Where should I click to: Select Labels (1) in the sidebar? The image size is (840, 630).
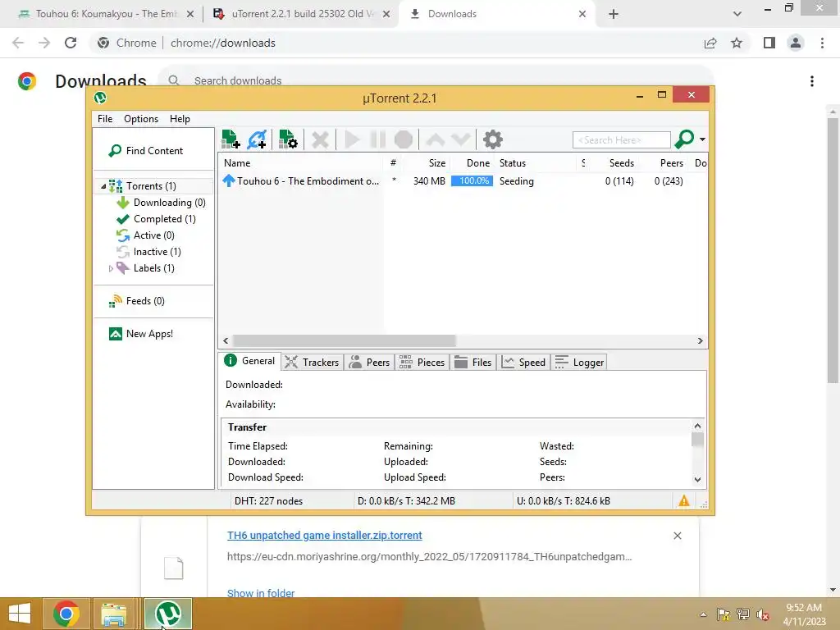(146, 268)
